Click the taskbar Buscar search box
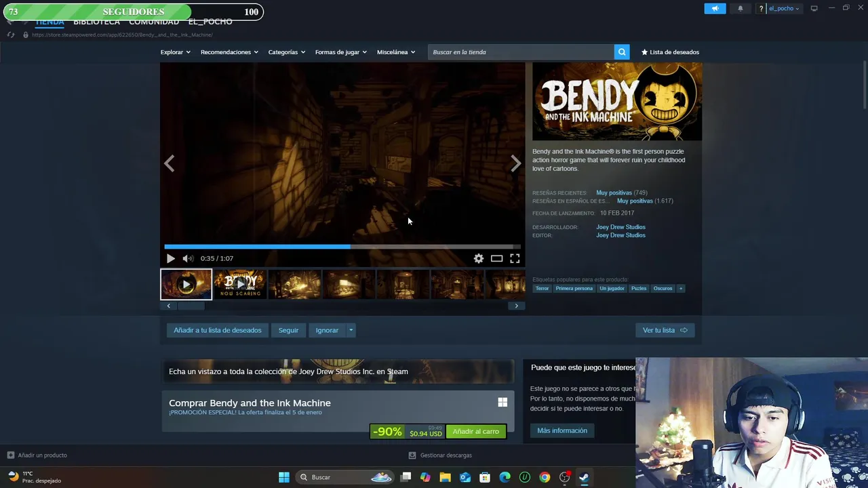The height and width of the screenshot is (488, 868). [x=346, y=477]
